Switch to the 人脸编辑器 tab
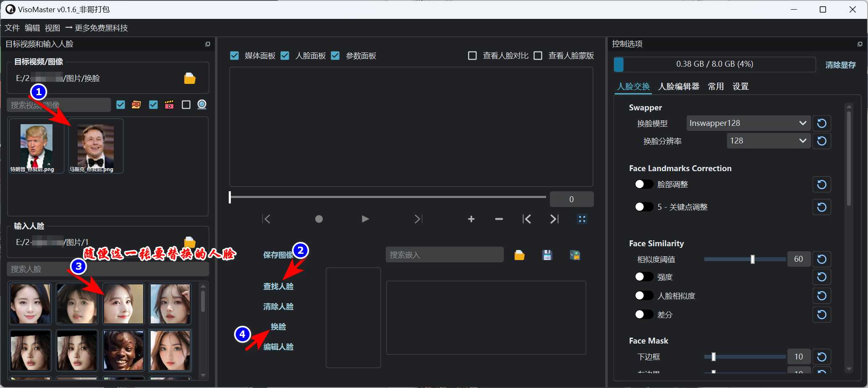The image size is (868, 388). (679, 86)
